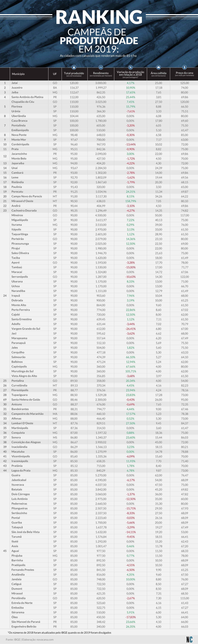
Task: Click the area icon above Área colhida
Action: [159, 67]
